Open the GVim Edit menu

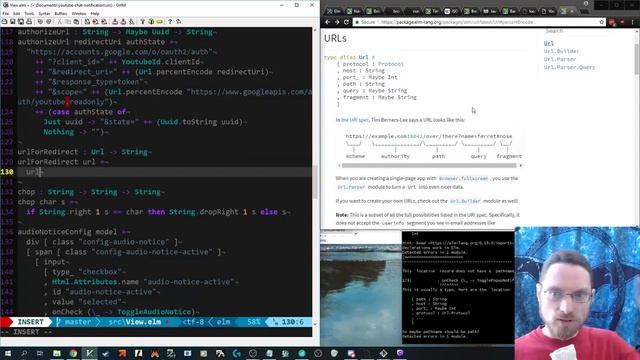click(x=16, y=13)
